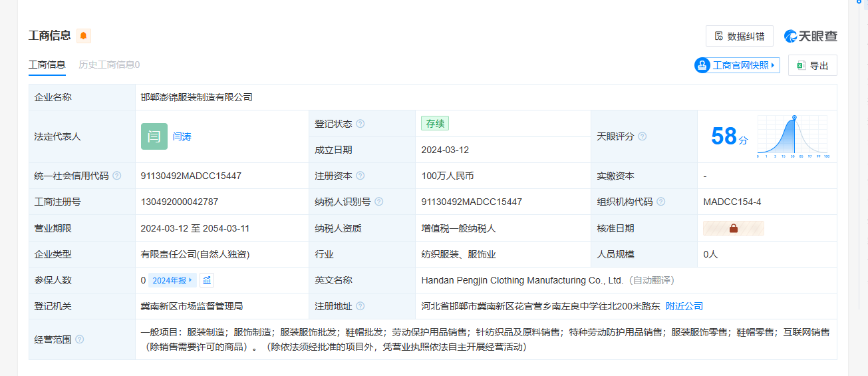Image resolution: width=868 pixels, height=376 pixels.
Task: Switch to 历史工商信息0 tab
Action: pos(109,65)
